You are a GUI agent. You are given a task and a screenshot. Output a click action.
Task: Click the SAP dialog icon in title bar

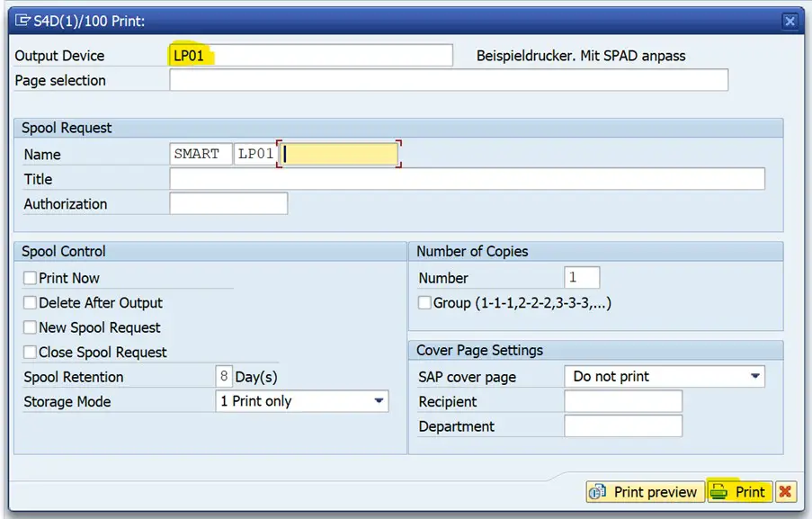click(23, 20)
